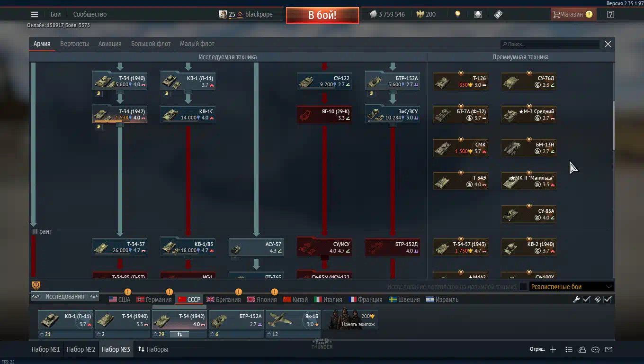Open the main hamburger menu

34,15
